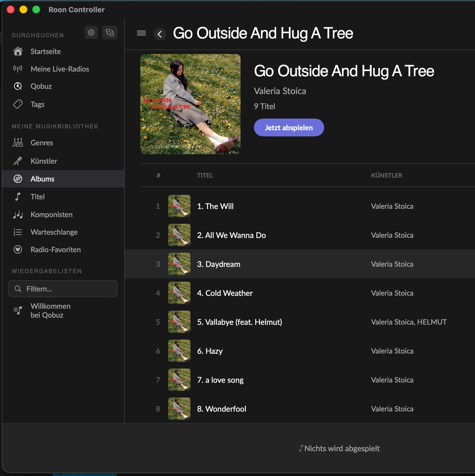Click the Valeria Stoica artist in Daydream row

(392, 264)
